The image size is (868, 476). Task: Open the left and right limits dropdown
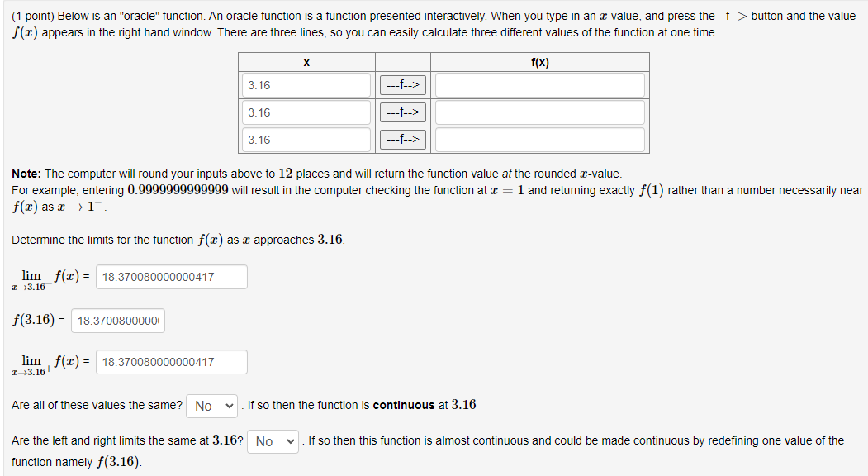273,440
